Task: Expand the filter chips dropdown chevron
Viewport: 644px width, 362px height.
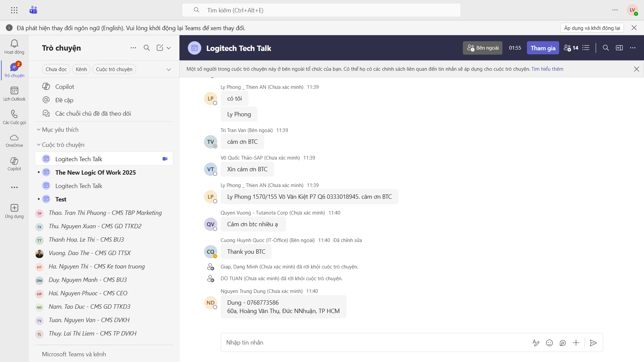Action: 169,69
